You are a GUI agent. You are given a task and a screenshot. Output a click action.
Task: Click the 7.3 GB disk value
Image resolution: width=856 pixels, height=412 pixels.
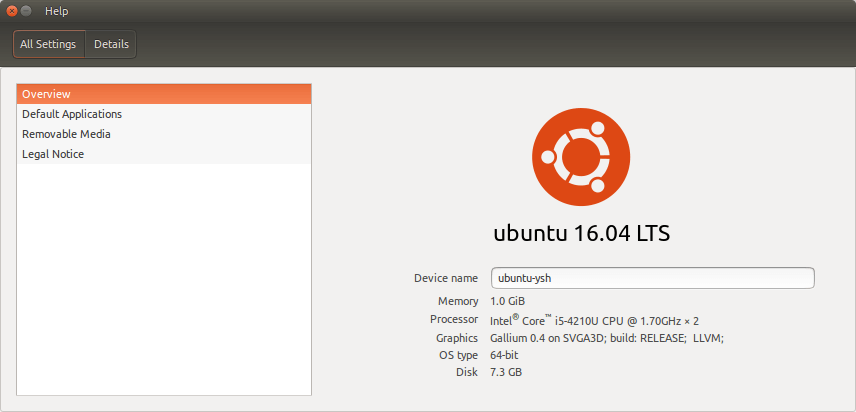pos(506,372)
